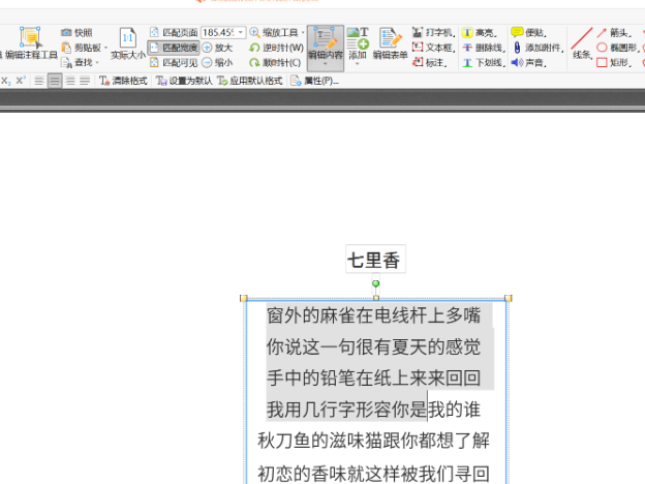
Task: Click 应用默认格式 (Apply Default Format)
Action: click(250, 81)
